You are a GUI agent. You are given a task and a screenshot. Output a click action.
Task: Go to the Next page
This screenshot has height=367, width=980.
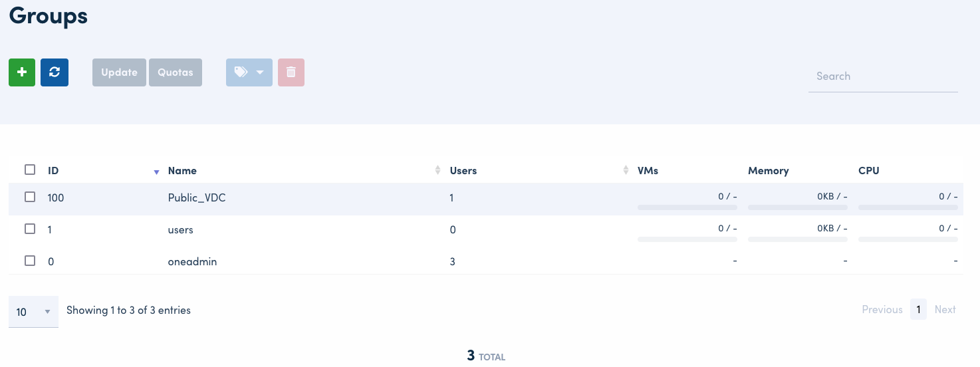945,309
